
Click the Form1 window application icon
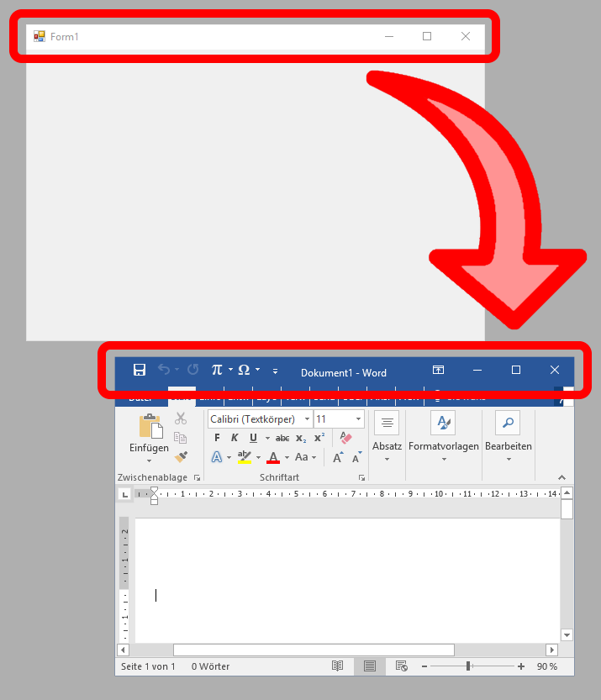click(x=40, y=37)
